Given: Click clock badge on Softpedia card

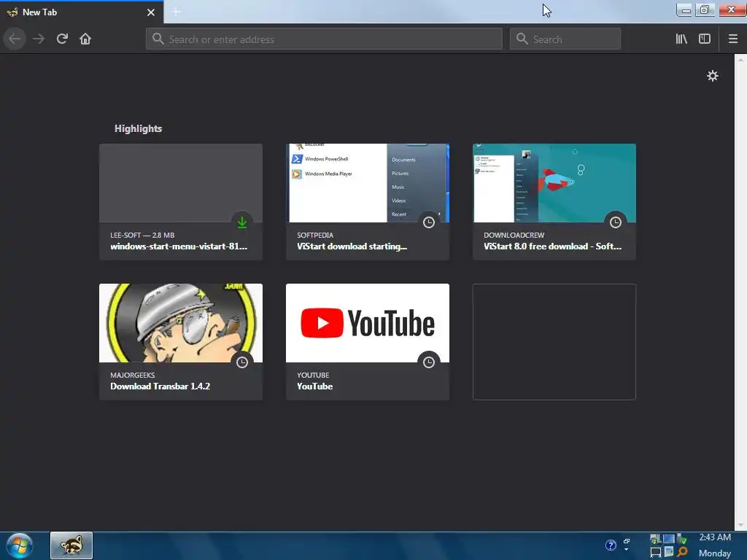Looking at the screenshot, I should click(x=429, y=222).
